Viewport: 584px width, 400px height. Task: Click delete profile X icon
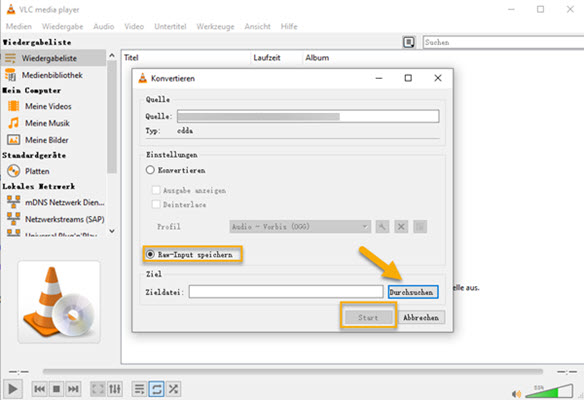coord(401,226)
